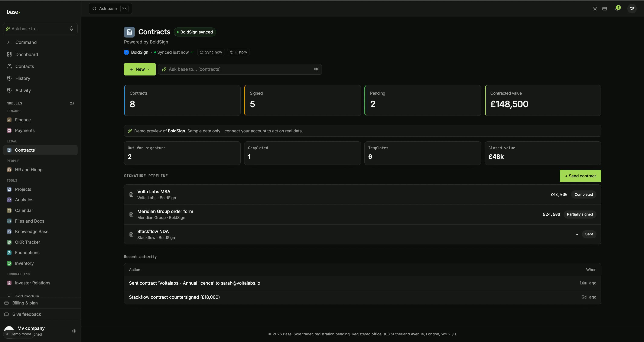Click the Modules count 23

tap(72, 103)
